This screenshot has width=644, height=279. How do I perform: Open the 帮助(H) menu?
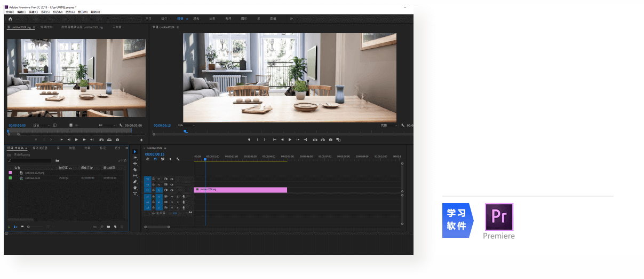point(95,12)
